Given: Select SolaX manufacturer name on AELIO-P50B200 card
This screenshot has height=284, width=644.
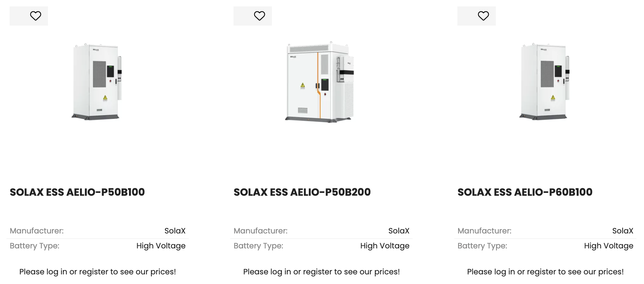Looking at the screenshot, I should (x=399, y=231).
